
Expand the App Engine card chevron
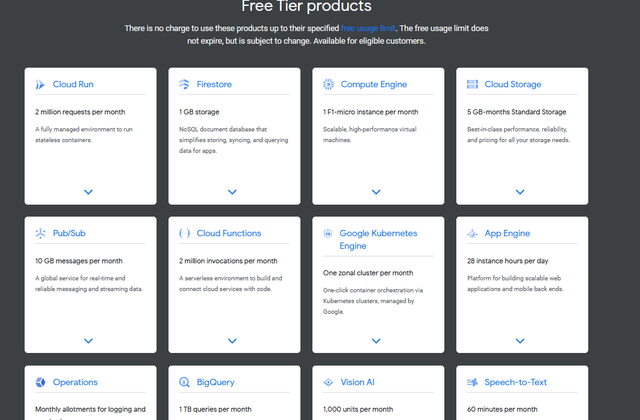[x=520, y=341]
